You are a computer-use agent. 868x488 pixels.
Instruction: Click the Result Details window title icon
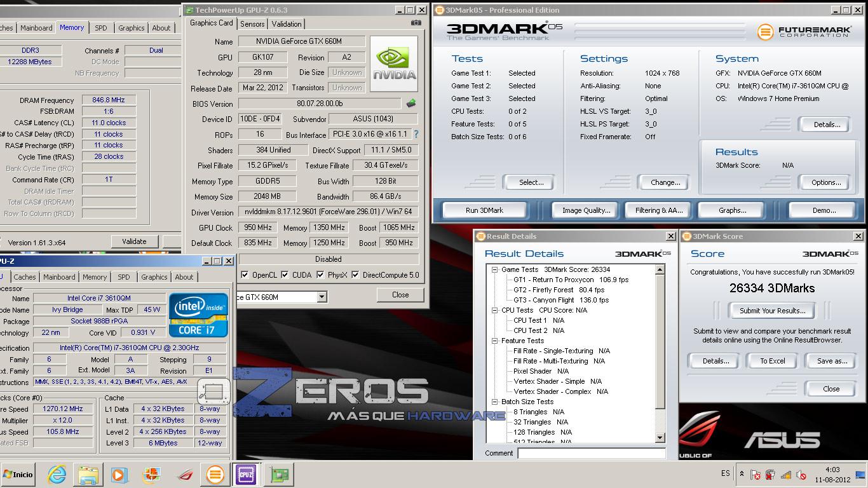tap(480, 236)
